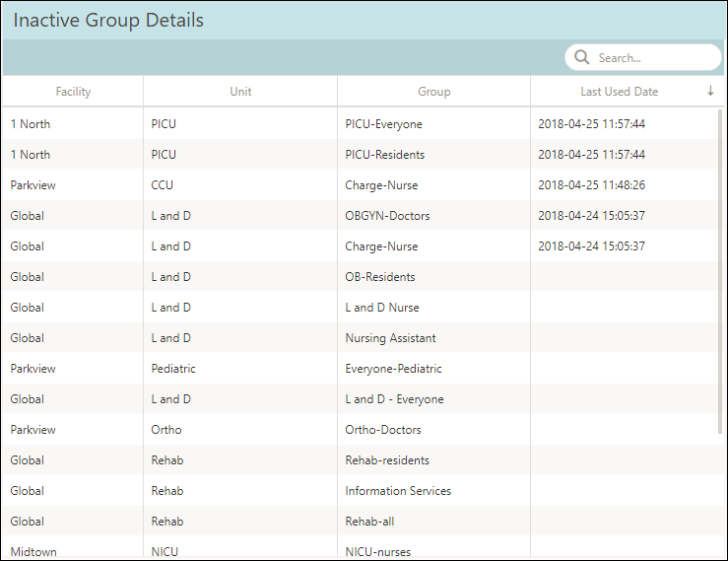
Task: Click the table's vertical scrollbar
Action: (x=720, y=272)
